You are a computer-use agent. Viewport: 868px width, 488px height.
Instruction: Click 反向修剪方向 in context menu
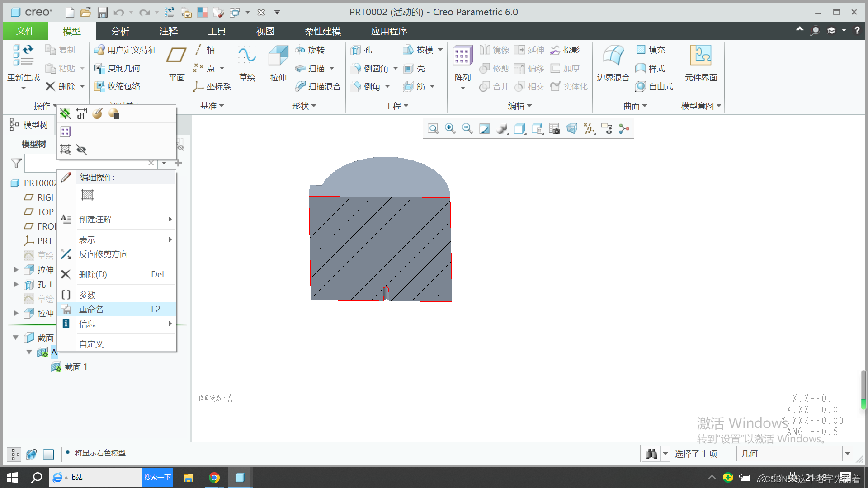point(103,254)
